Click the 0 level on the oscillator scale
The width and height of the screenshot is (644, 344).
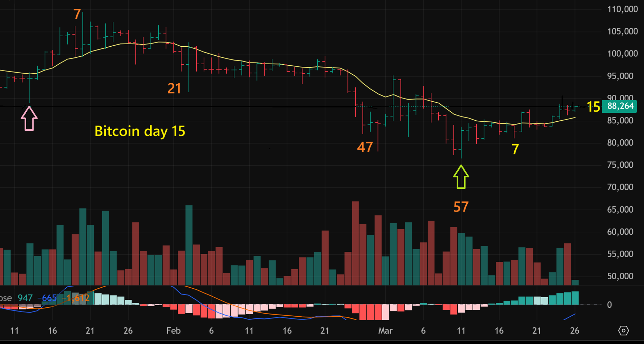[609, 305]
